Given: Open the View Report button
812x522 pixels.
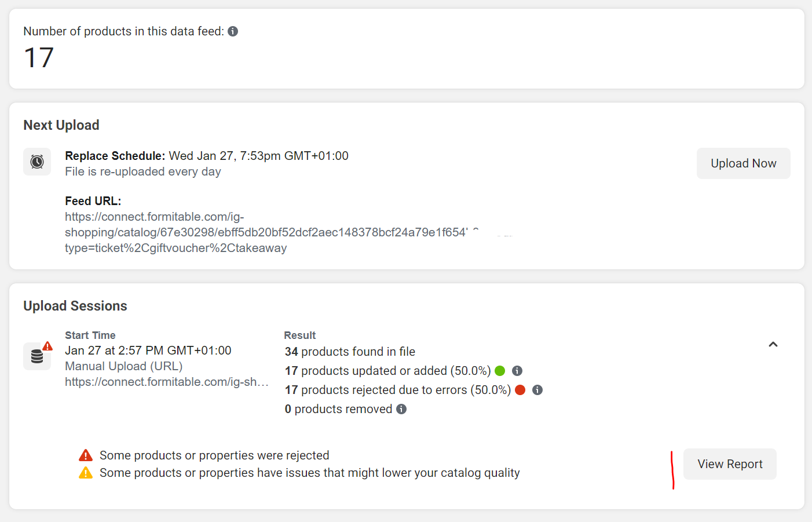Looking at the screenshot, I should coord(730,464).
